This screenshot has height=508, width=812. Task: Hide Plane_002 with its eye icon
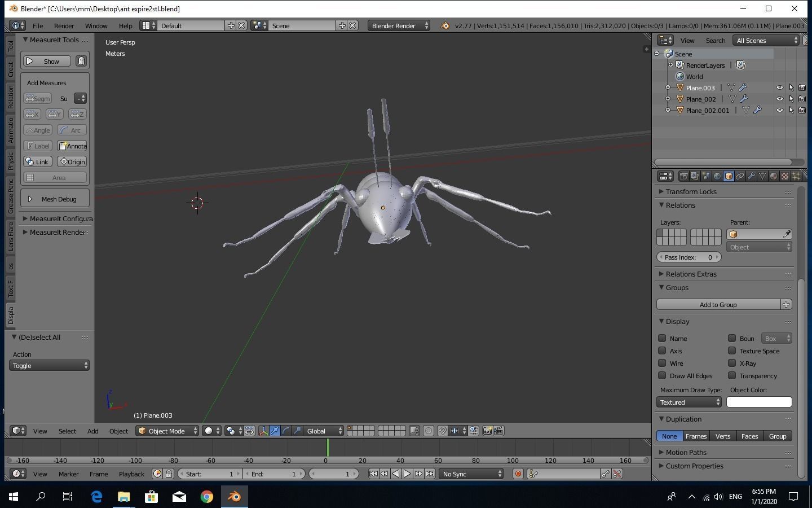(x=780, y=99)
